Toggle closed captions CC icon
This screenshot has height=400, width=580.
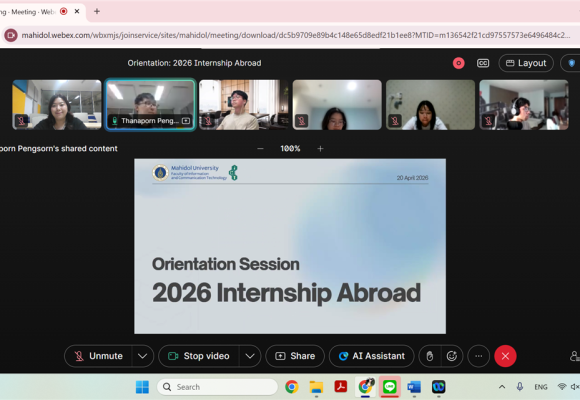(x=483, y=63)
